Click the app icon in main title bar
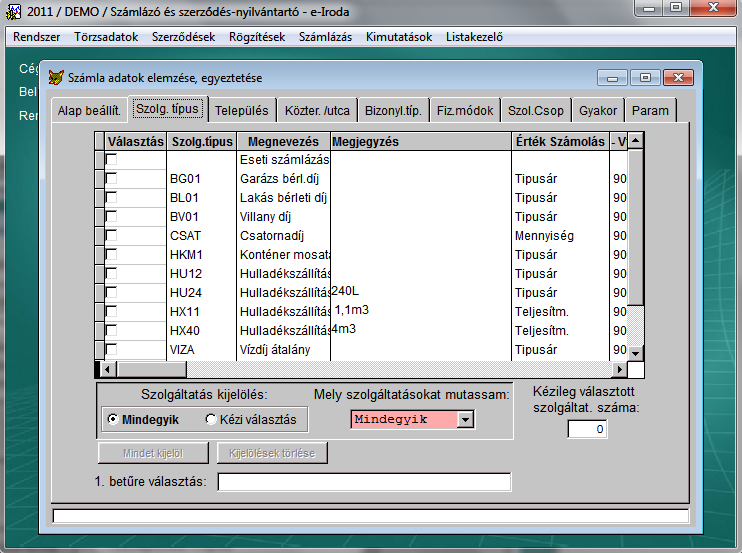Viewport: 742px width, 553px height. [x=13, y=10]
